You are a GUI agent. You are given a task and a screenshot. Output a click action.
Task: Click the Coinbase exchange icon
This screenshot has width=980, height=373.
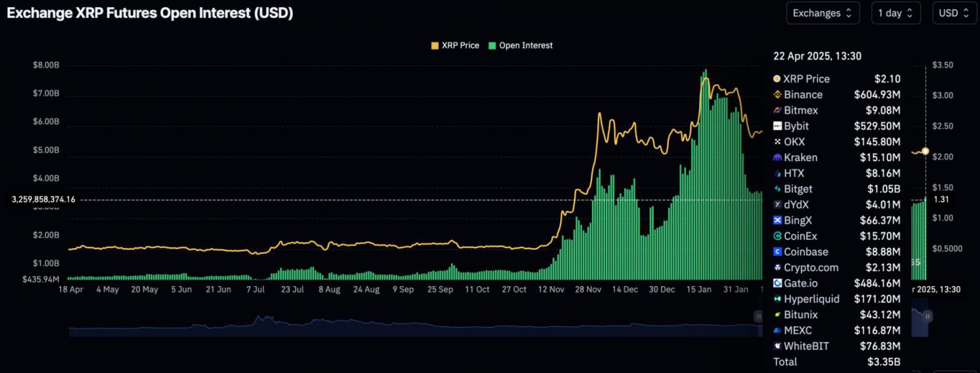tap(776, 252)
